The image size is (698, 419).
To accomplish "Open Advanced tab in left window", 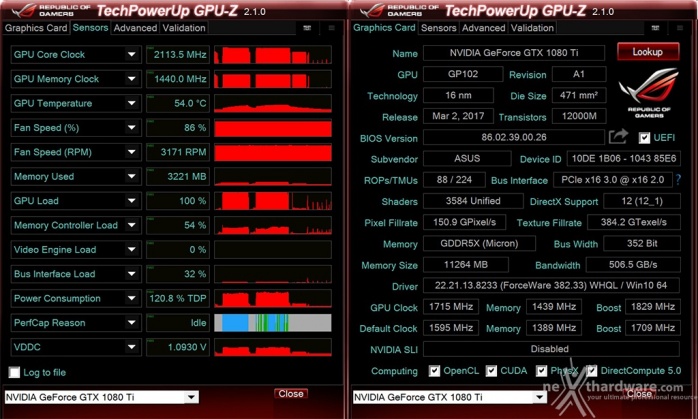I will [135, 28].
